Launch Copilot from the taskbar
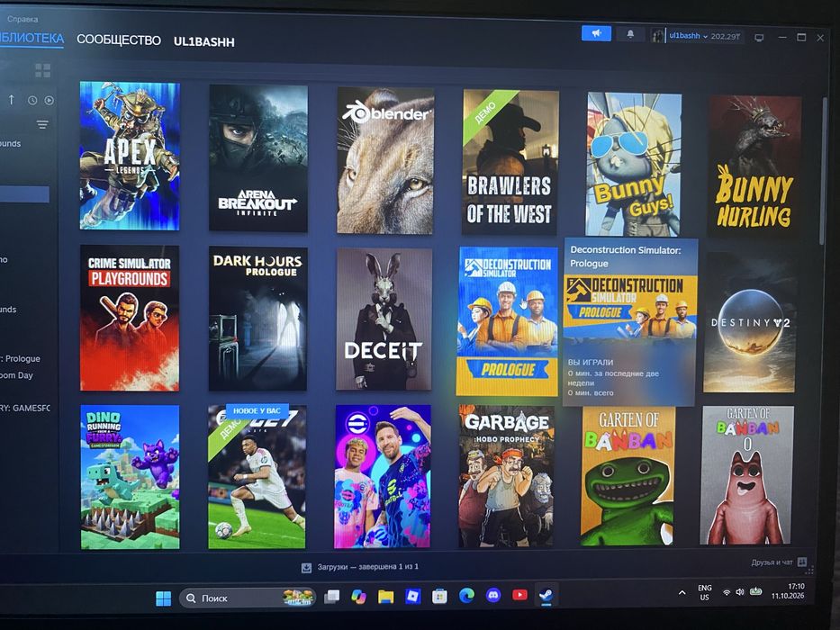 [358, 596]
